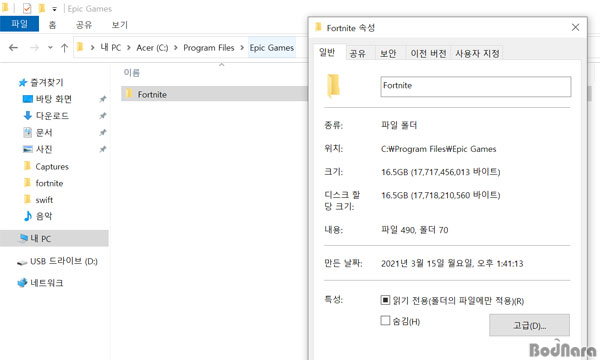
Task: Go back with the left arrow button
Action: [x=13, y=48]
